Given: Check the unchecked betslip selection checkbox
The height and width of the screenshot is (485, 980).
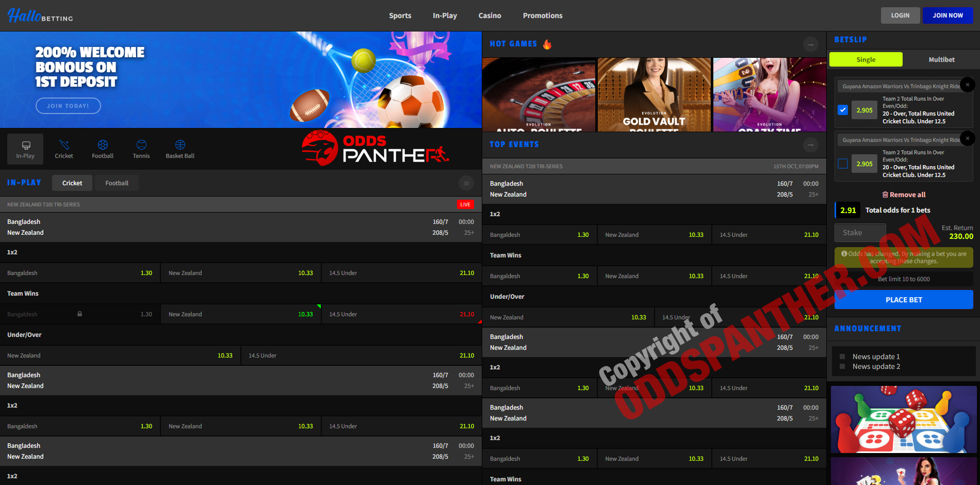Looking at the screenshot, I should click(843, 164).
